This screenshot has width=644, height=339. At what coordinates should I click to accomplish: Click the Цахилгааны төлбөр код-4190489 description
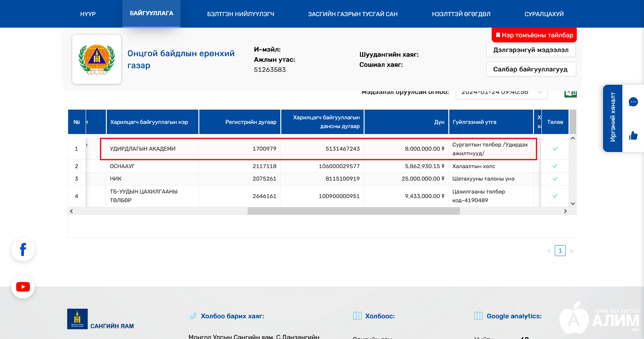[479, 196]
